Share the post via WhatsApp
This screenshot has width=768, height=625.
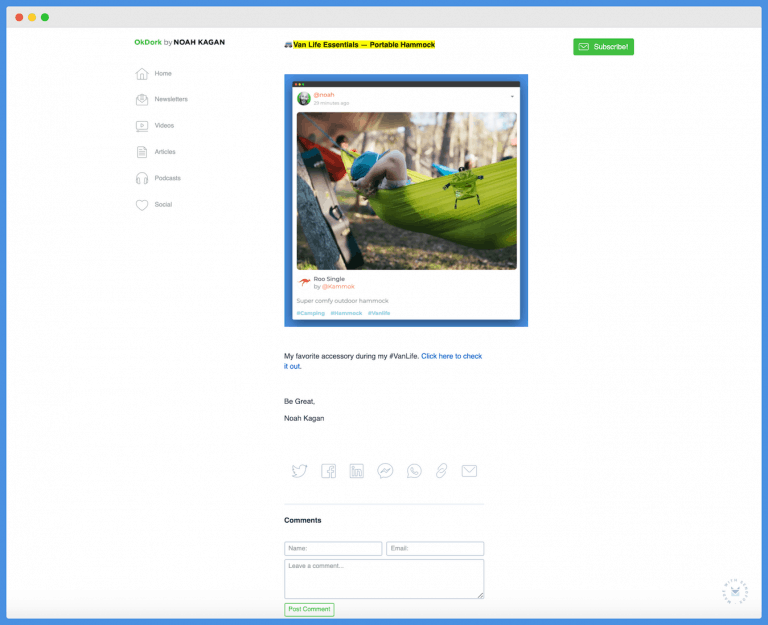coord(414,471)
